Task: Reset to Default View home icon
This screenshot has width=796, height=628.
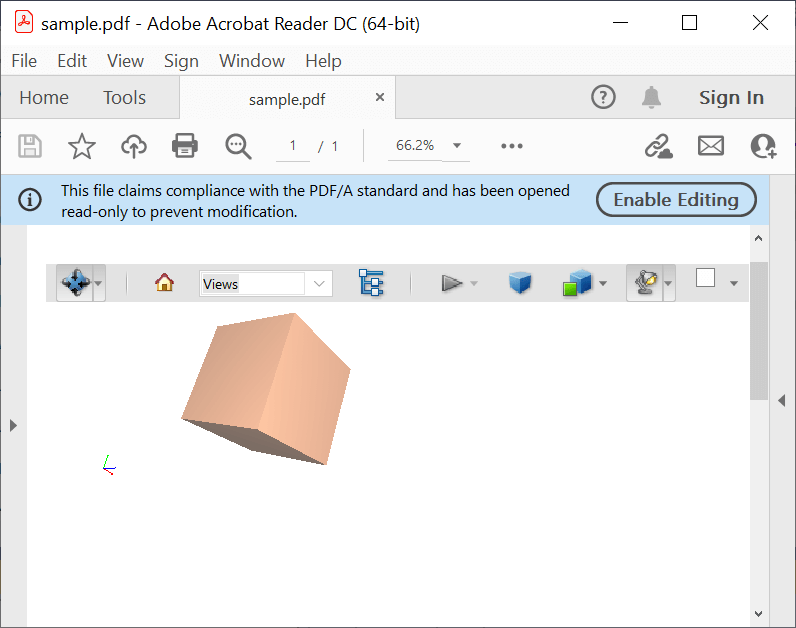Action: coord(164,282)
